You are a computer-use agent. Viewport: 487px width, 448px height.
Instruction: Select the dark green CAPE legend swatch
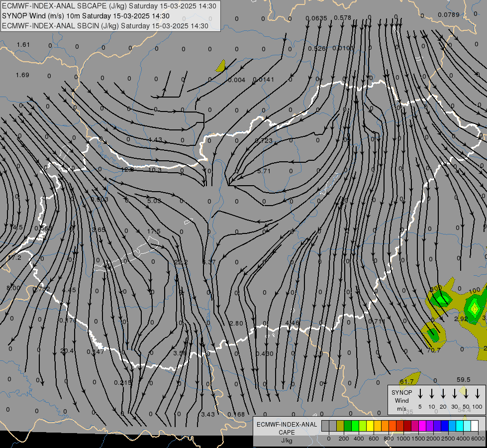(x=348, y=426)
